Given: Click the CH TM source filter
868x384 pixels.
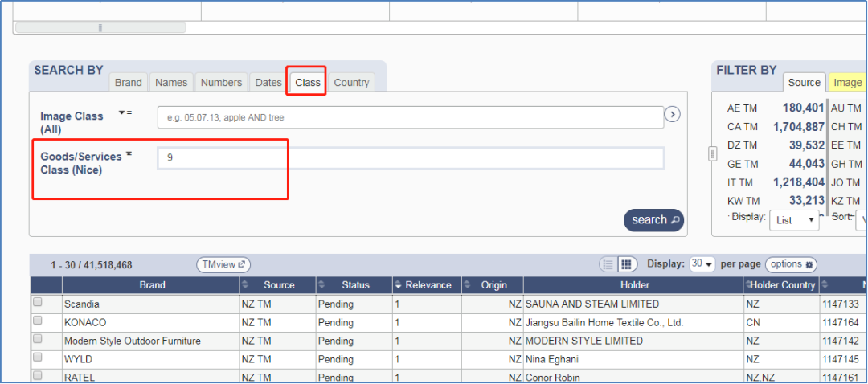Looking at the screenshot, I should (x=848, y=127).
